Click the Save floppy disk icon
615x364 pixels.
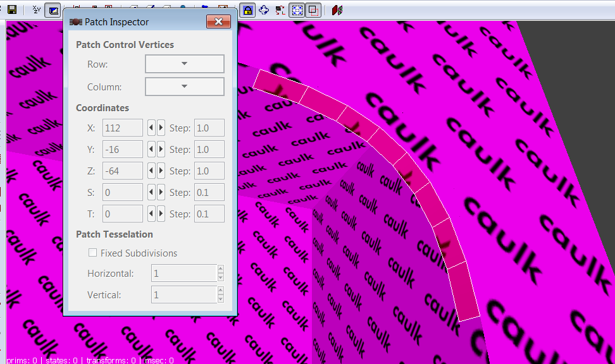pyautogui.click(x=11, y=10)
